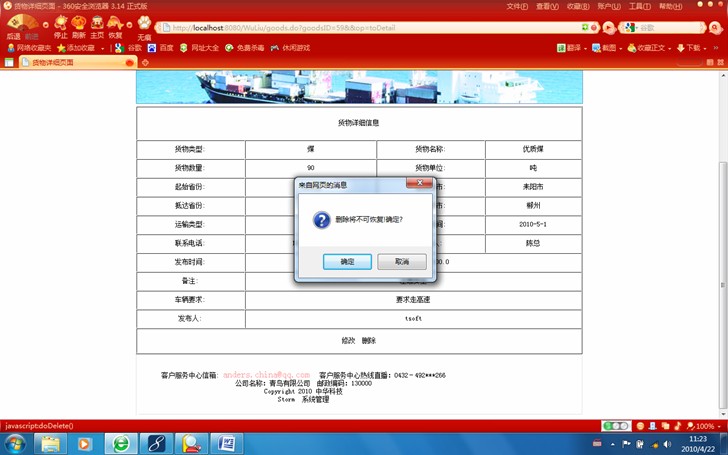Click customer service email address link

tap(266, 375)
